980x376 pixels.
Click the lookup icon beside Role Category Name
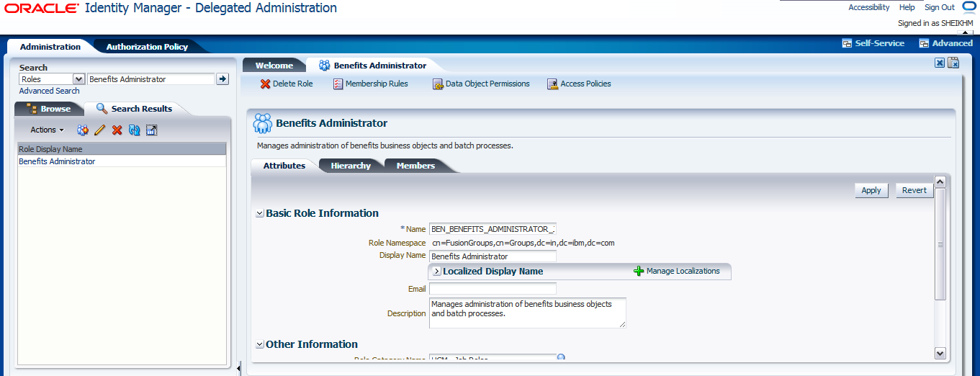pos(562,357)
